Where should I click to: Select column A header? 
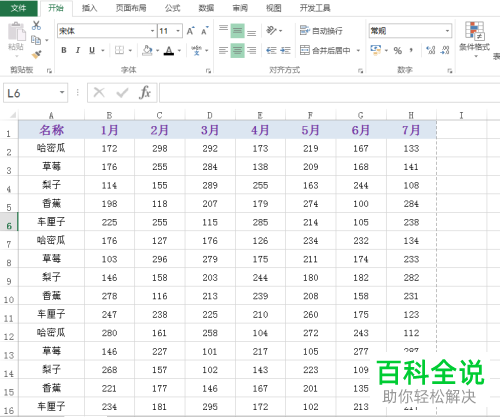pos(51,115)
